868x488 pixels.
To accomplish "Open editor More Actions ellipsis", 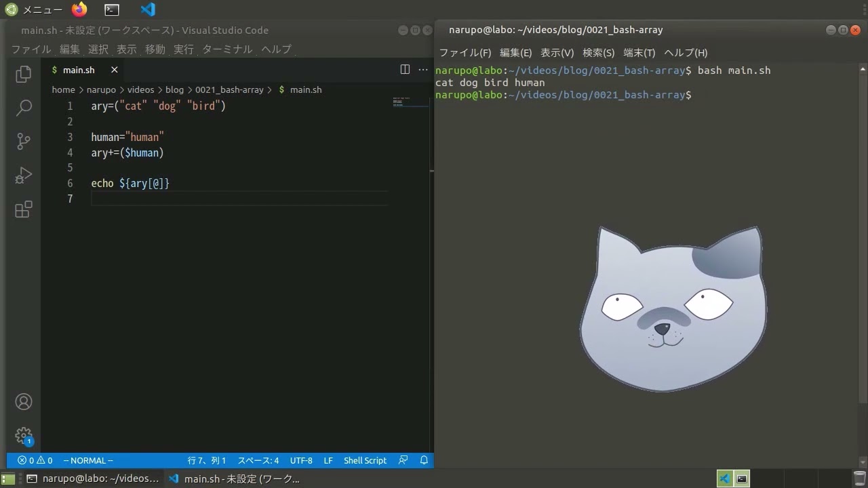I will tap(424, 70).
